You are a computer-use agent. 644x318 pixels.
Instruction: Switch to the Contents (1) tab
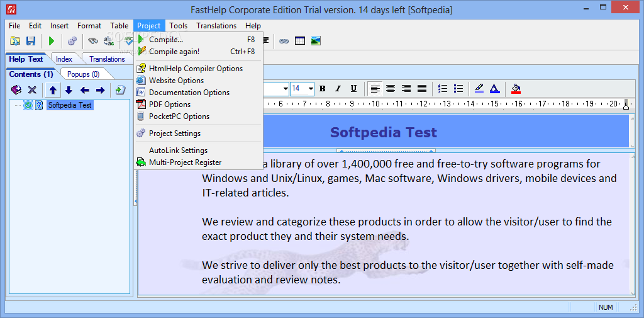pos(31,74)
